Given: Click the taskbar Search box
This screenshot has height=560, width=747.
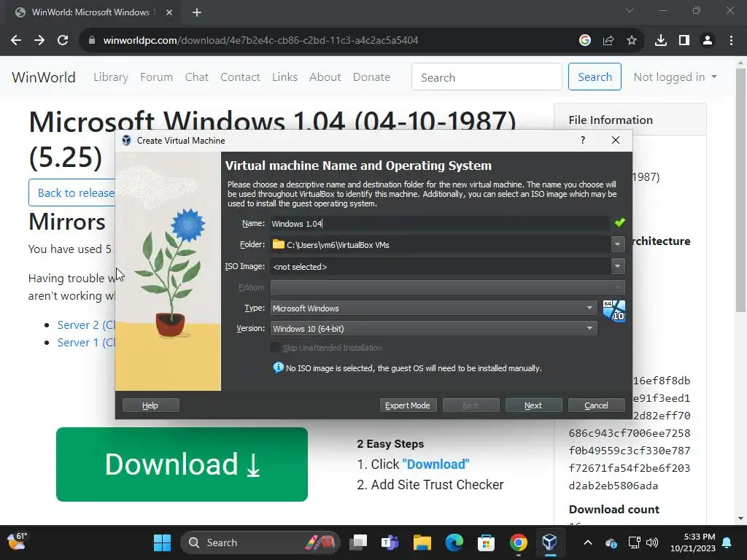Looking at the screenshot, I should click(x=260, y=542).
